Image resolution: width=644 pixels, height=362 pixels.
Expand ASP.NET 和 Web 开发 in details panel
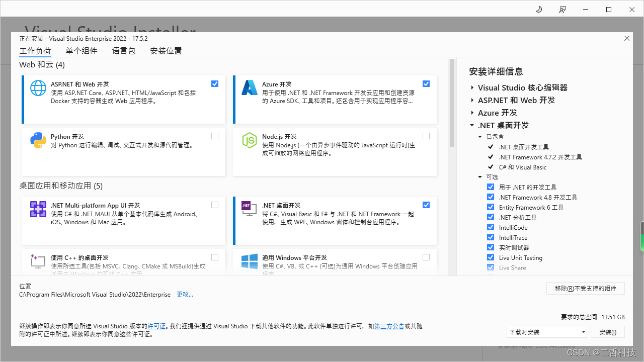(x=472, y=100)
